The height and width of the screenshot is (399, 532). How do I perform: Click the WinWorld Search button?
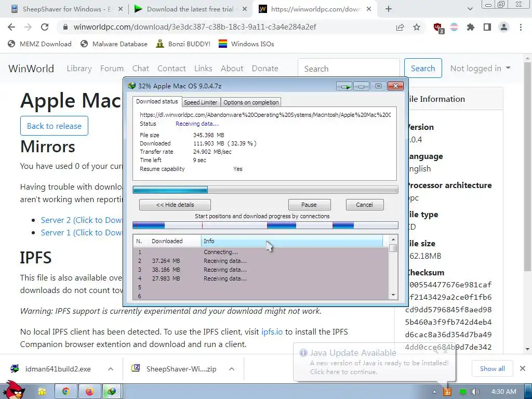pos(423,68)
